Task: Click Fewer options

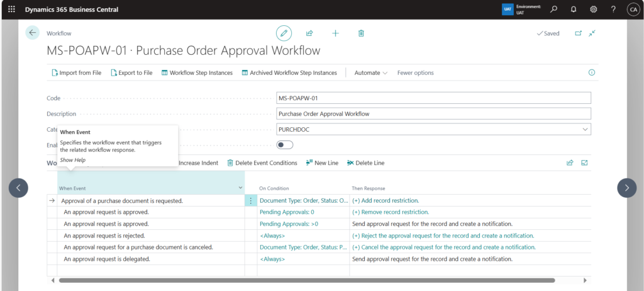Action: click(x=415, y=73)
